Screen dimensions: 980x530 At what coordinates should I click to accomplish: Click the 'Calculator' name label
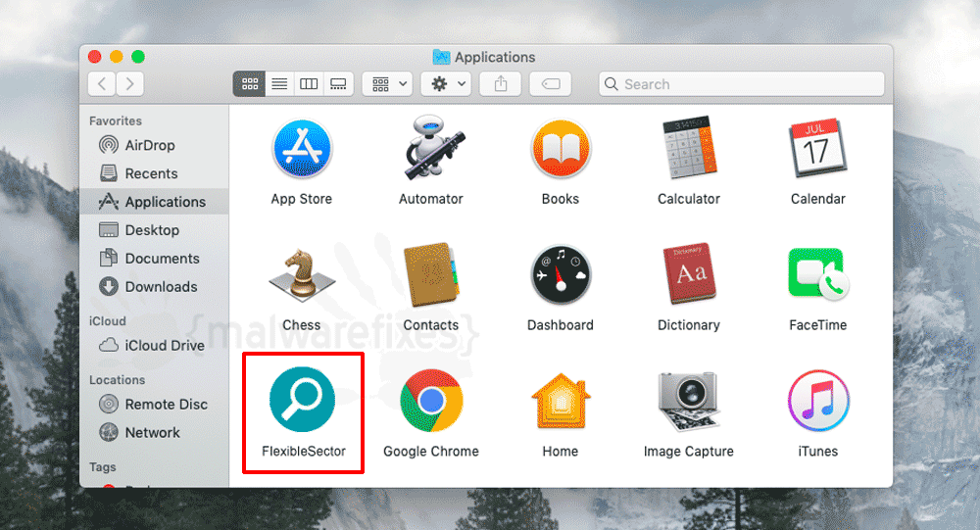689,199
